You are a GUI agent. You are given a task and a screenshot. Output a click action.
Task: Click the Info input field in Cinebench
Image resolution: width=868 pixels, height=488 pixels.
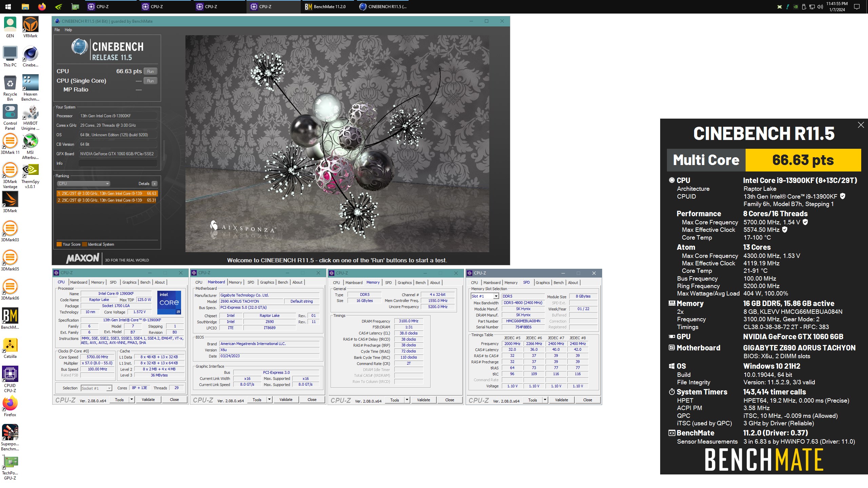pyautogui.click(x=118, y=163)
